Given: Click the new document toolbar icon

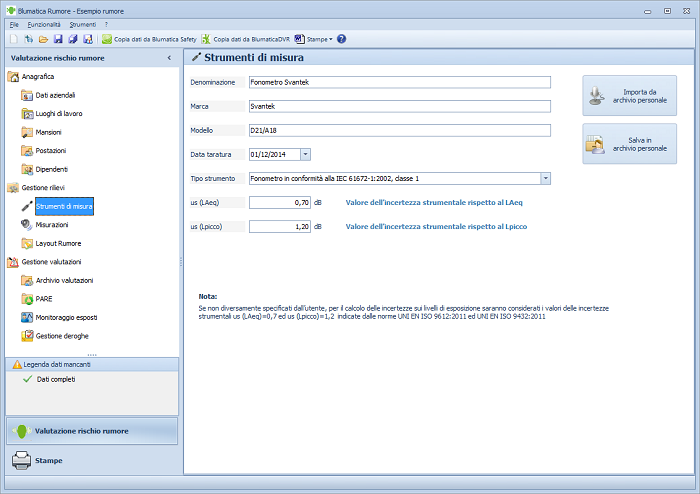Looking at the screenshot, I should click(x=13, y=39).
